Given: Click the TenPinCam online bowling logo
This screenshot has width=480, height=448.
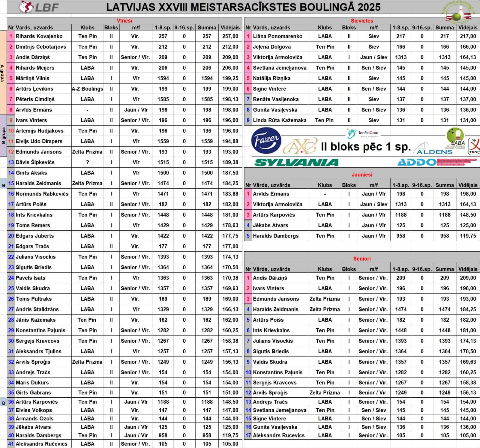Looking at the screenshot, I should point(362,133).
